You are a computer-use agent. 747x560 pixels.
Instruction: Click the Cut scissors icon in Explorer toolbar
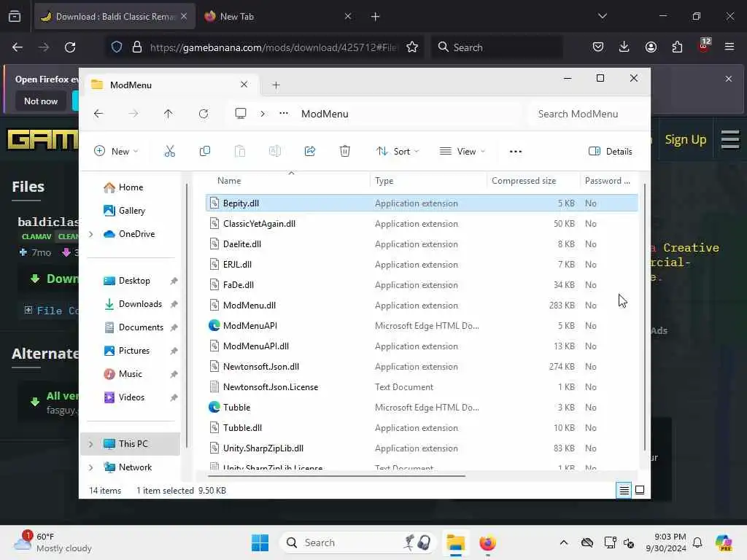click(169, 152)
